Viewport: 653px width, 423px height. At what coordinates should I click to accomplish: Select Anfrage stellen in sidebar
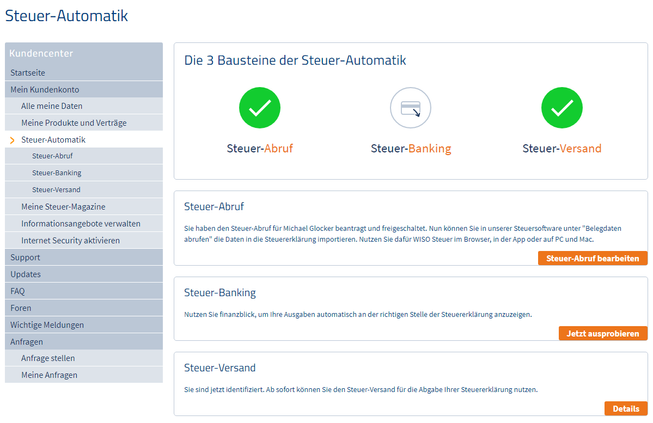coord(48,358)
